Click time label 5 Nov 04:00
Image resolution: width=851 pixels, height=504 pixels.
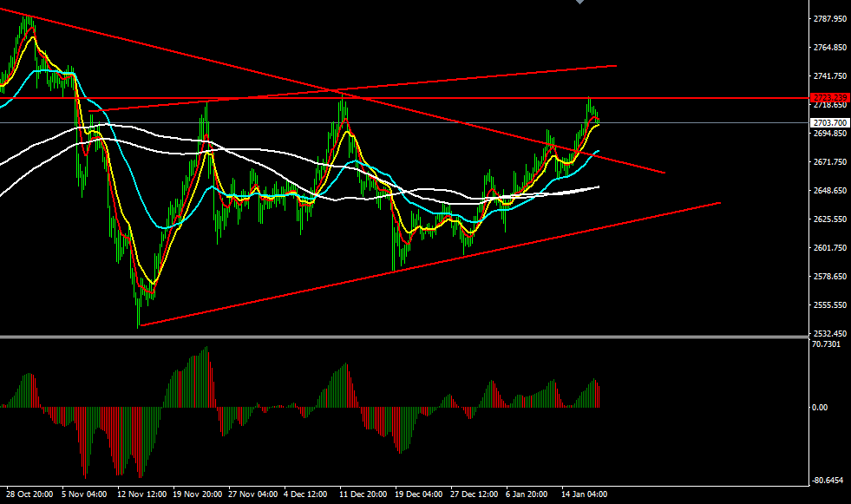tap(84, 494)
